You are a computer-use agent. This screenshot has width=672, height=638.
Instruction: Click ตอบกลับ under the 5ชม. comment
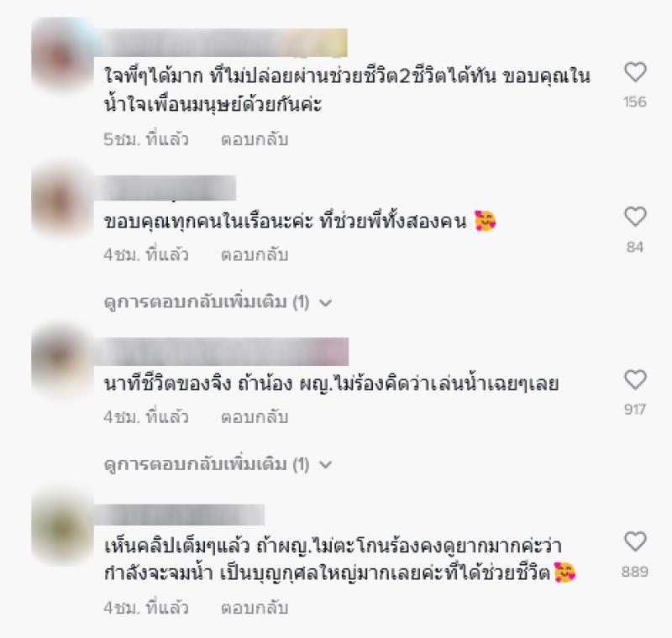[255, 139]
